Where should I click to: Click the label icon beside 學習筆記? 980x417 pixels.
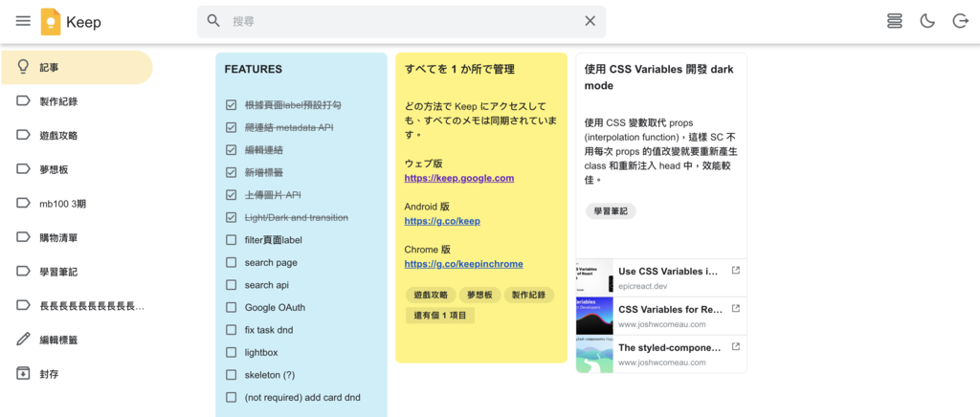tap(23, 272)
